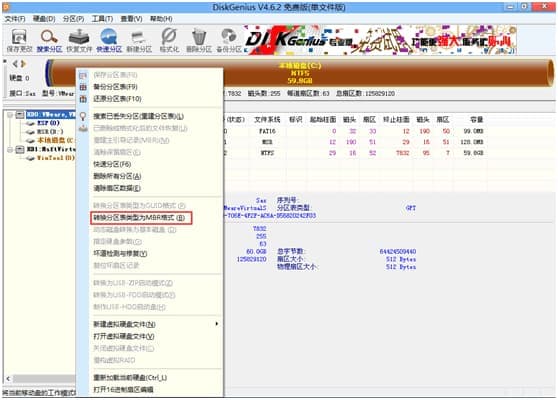Viewport: 558px width, 400px height.
Task: Choose 快速分区(F6) from context menu
Action: (x=112, y=164)
